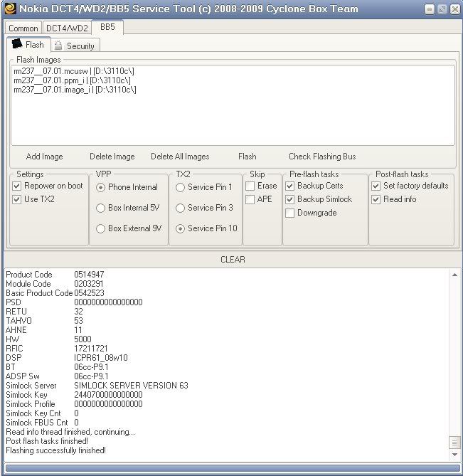The height and width of the screenshot is (476, 463).
Task: Start flashing with the Flash button
Action: [x=248, y=157]
